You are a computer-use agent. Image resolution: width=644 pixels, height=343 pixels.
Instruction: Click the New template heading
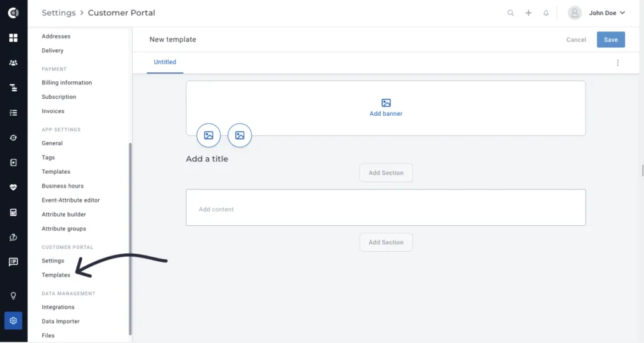[173, 40]
